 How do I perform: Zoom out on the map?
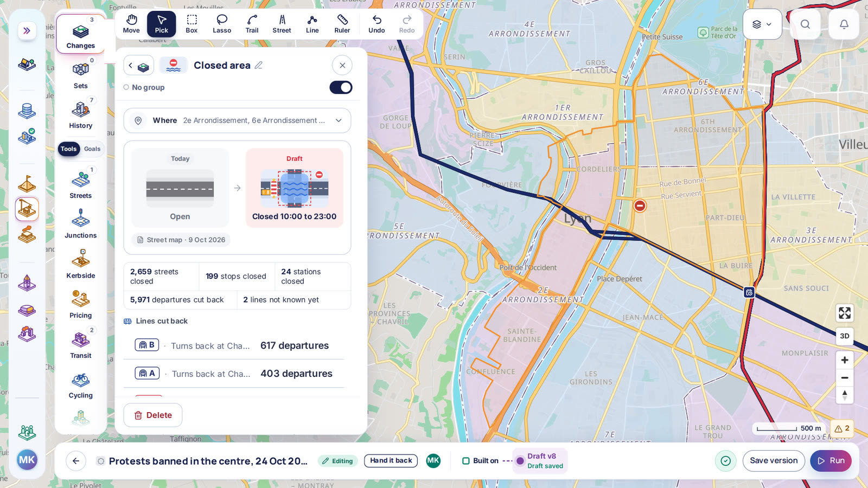(x=845, y=378)
